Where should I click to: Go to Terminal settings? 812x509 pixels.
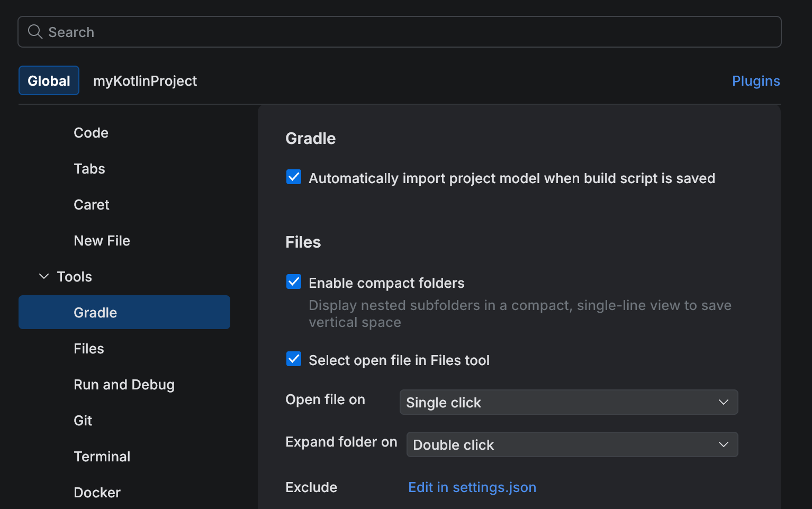(102, 456)
